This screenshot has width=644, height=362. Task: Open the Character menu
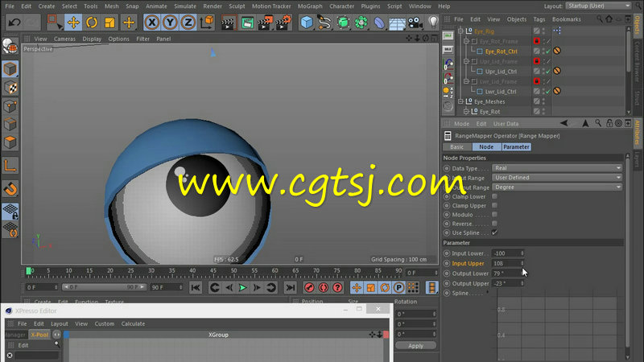(x=341, y=6)
